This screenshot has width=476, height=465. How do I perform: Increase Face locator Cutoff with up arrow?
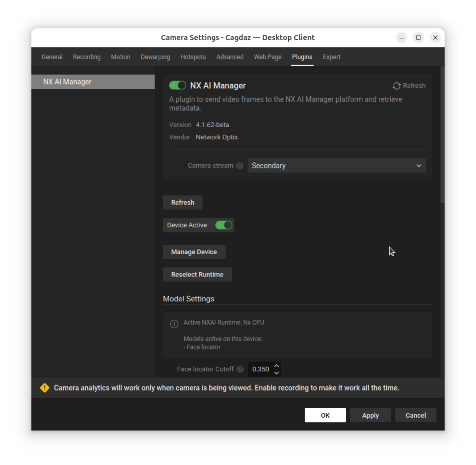(277, 366)
